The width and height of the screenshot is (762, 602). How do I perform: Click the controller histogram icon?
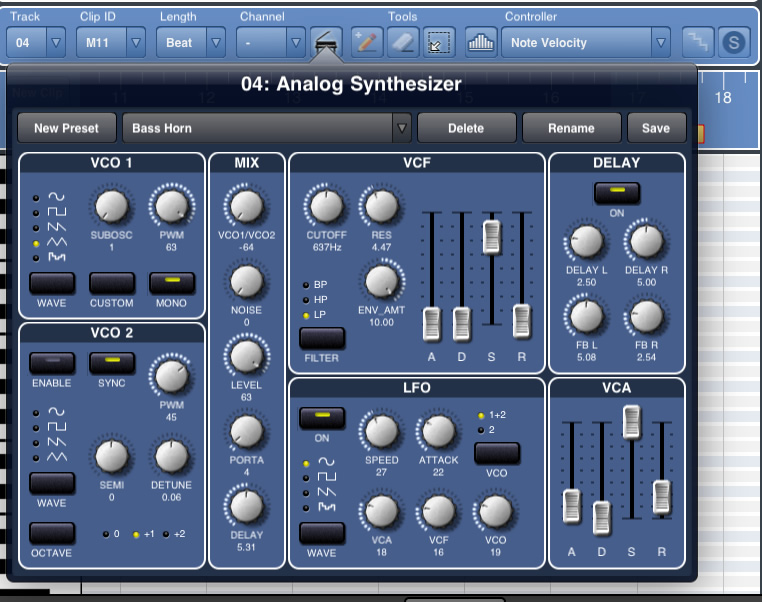(x=481, y=43)
